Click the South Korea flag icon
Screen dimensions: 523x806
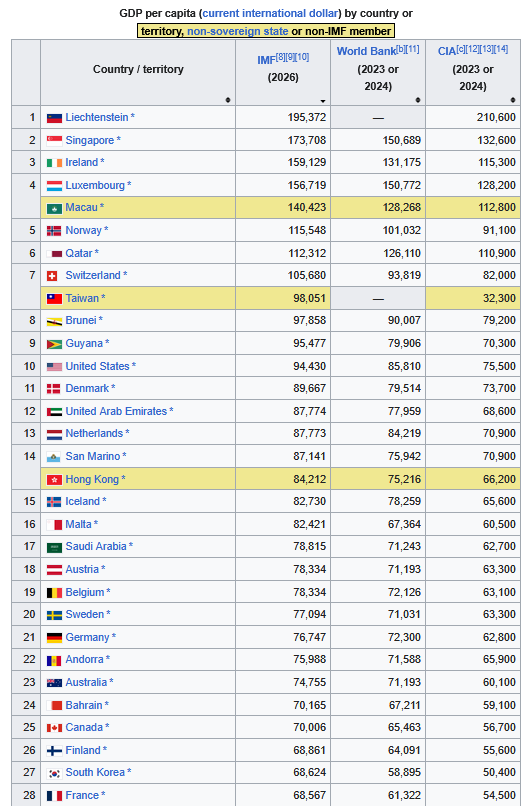pos(54,773)
